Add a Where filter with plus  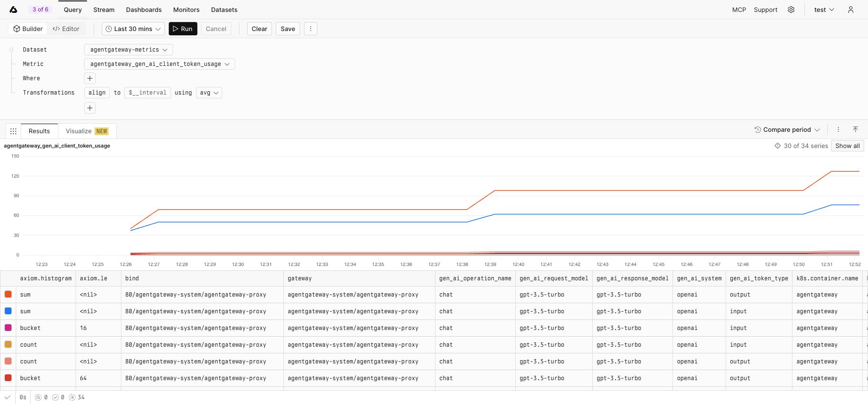(x=90, y=78)
